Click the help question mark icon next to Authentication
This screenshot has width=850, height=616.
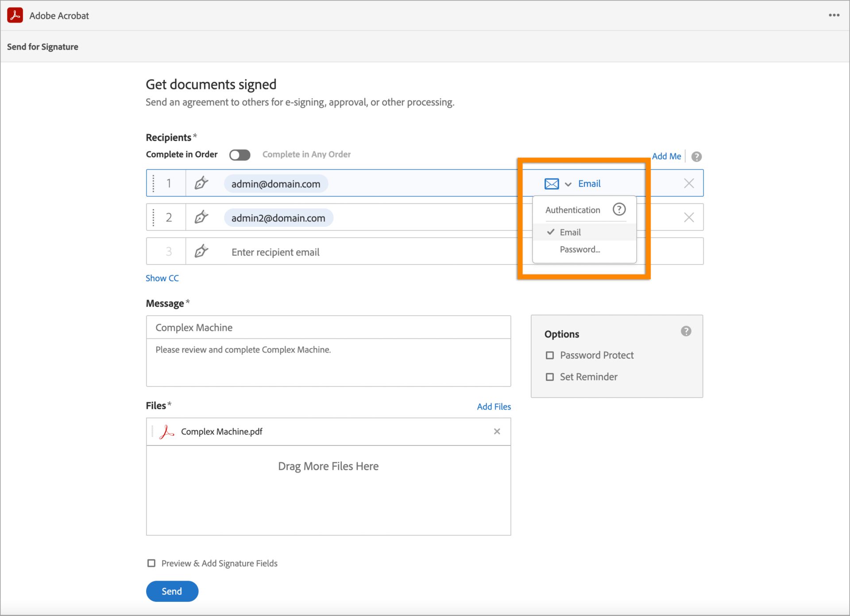click(619, 210)
